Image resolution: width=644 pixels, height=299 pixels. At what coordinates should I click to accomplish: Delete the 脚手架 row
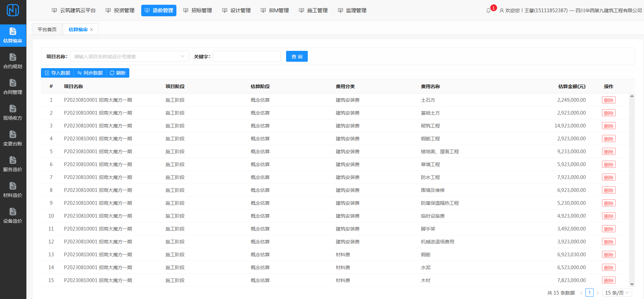[609, 229]
